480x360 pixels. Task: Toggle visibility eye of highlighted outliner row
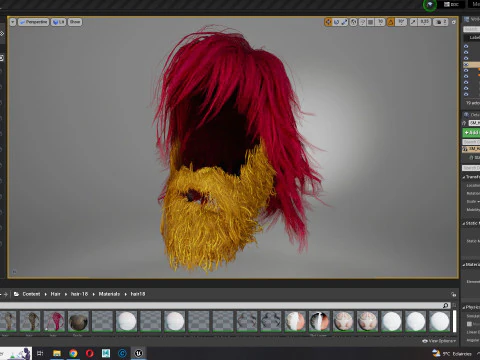(466, 64)
